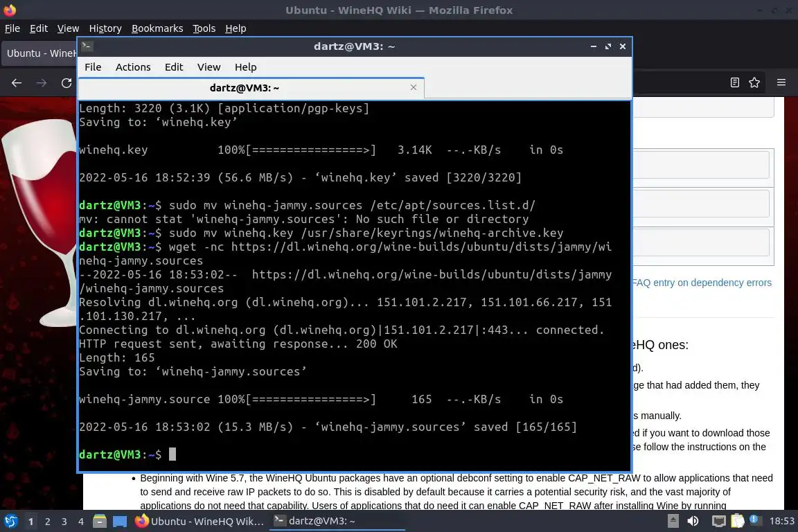The height and width of the screenshot is (532, 798).
Task: Switch to workspace 4 in the pager
Action: 81,522
